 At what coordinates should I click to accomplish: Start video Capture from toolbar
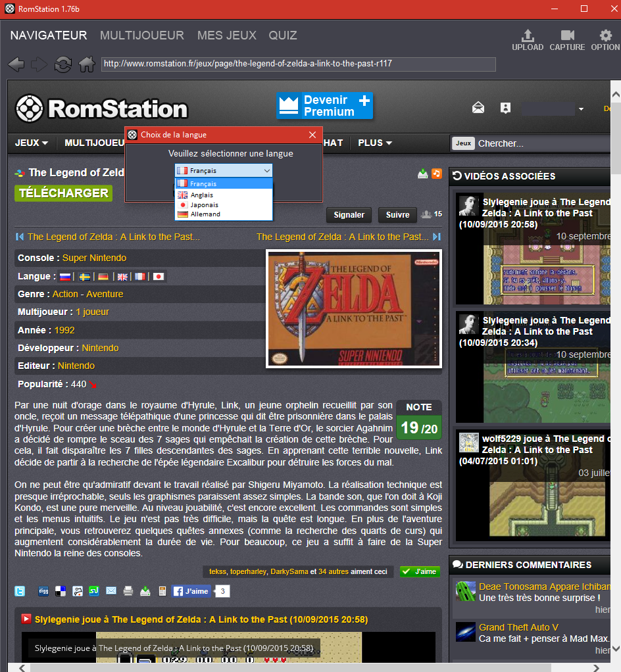[x=567, y=39]
